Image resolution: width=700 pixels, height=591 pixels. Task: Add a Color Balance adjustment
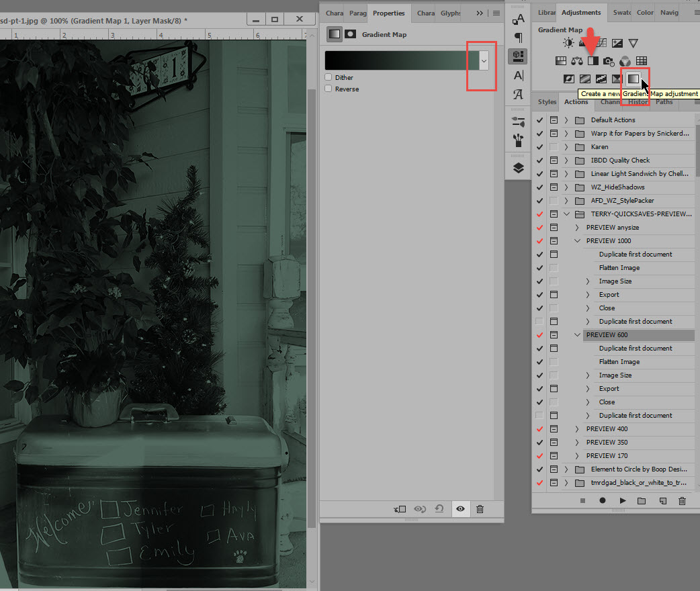point(577,60)
